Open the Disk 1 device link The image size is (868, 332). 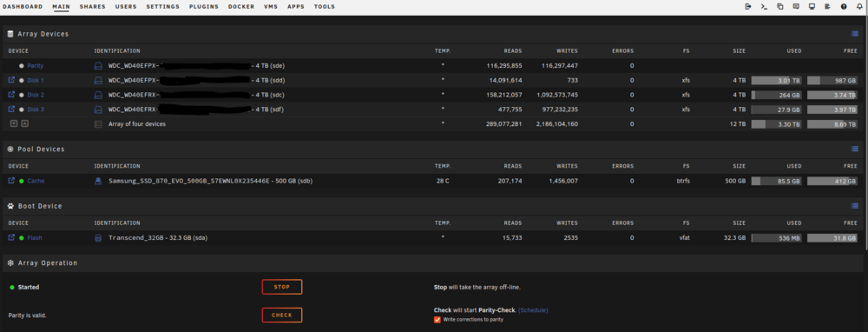(x=36, y=80)
